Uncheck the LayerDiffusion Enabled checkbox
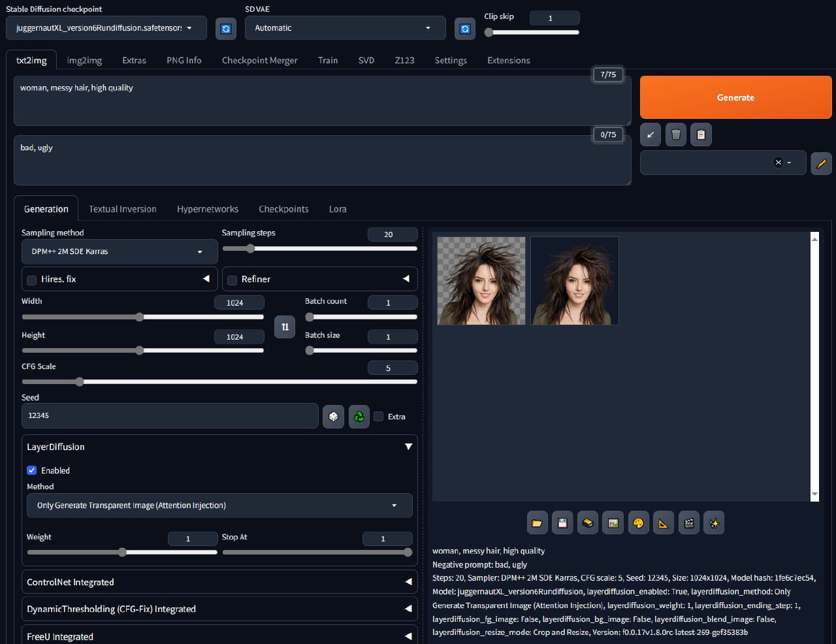 point(31,470)
